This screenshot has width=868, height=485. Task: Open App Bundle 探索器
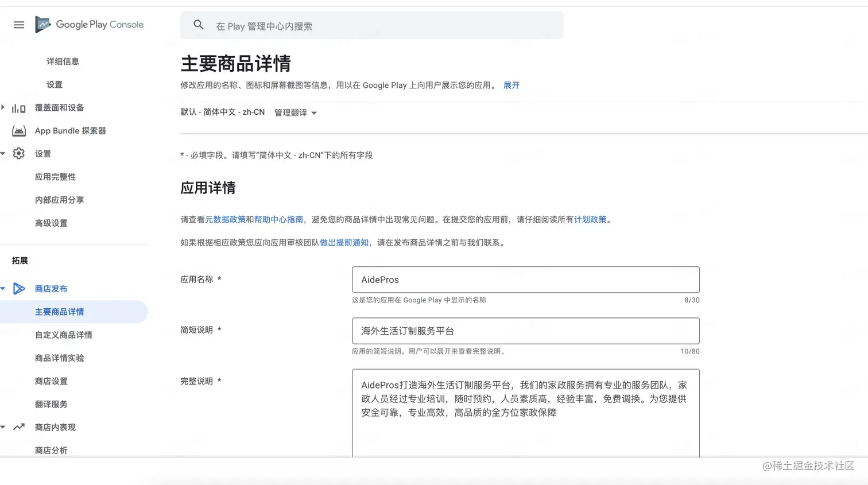[x=70, y=131]
